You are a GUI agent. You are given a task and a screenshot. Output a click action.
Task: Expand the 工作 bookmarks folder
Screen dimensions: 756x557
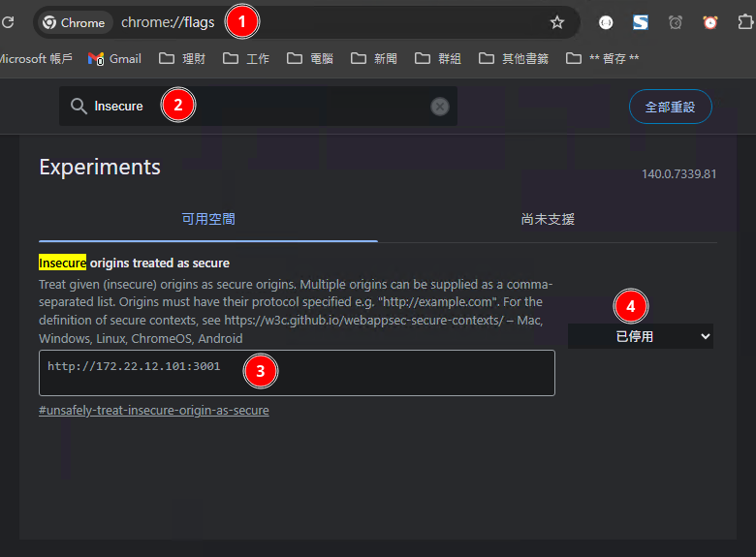pos(246,59)
